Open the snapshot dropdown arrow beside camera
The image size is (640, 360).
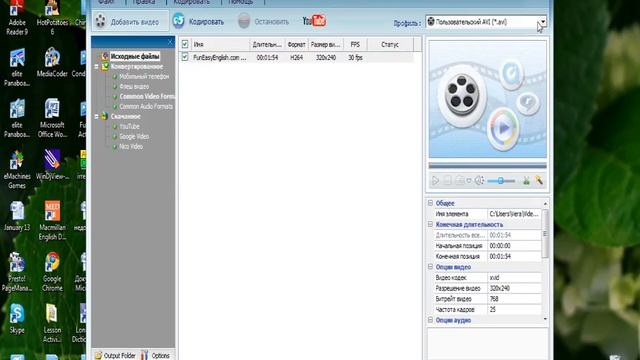469,180
